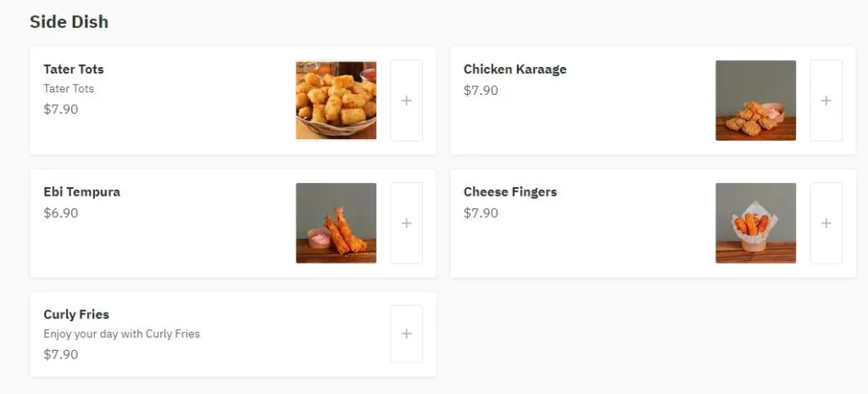Click the $6.90 price of Ebi Tempura

coord(61,214)
